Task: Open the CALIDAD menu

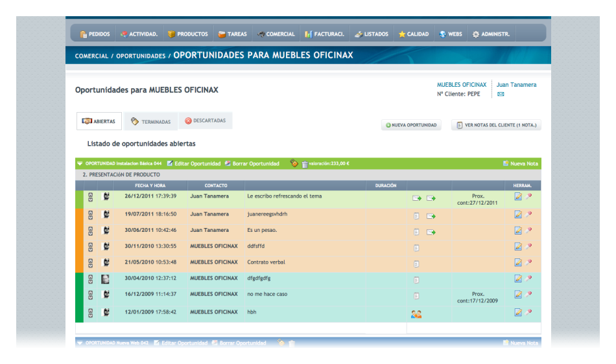Action: coord(414,34)
